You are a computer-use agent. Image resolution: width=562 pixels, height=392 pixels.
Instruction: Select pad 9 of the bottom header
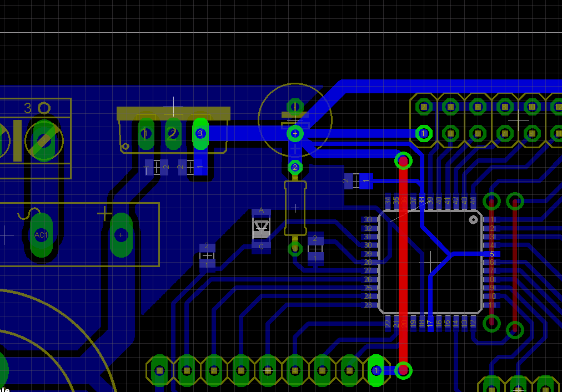click(160, 370)
